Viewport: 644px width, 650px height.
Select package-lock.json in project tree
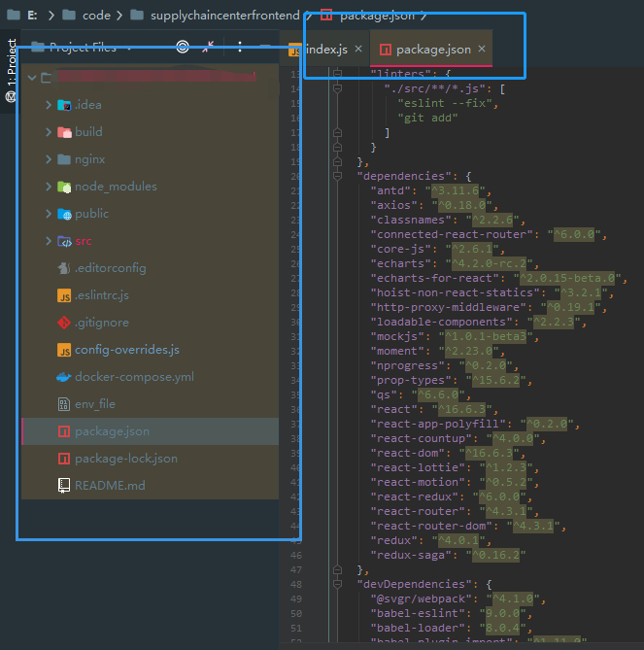(x=126, y=459)
